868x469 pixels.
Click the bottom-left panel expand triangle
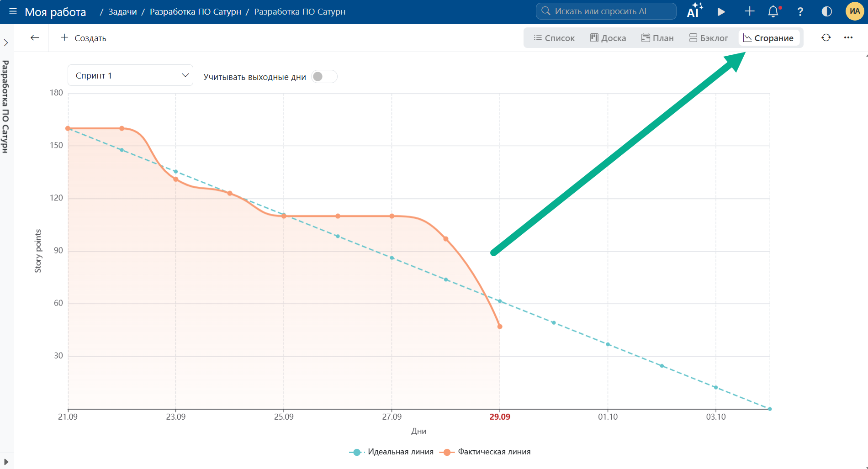click(x=6, y=462)
